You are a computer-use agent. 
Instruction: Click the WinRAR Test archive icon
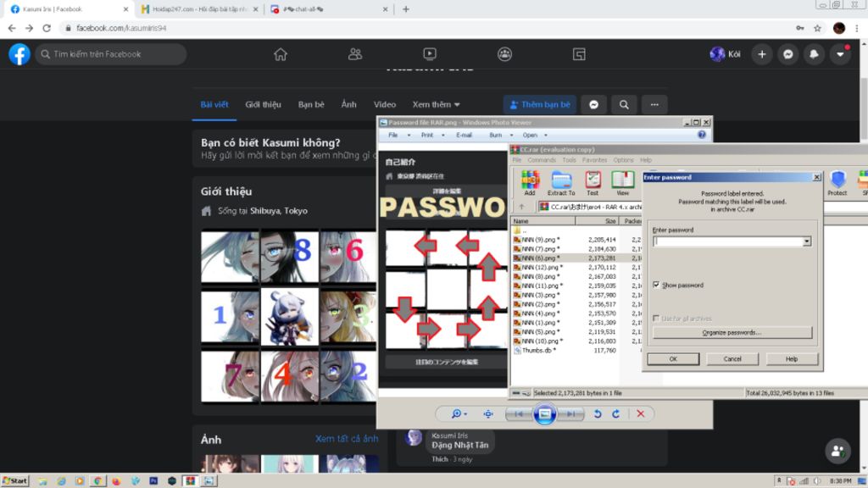593,183
